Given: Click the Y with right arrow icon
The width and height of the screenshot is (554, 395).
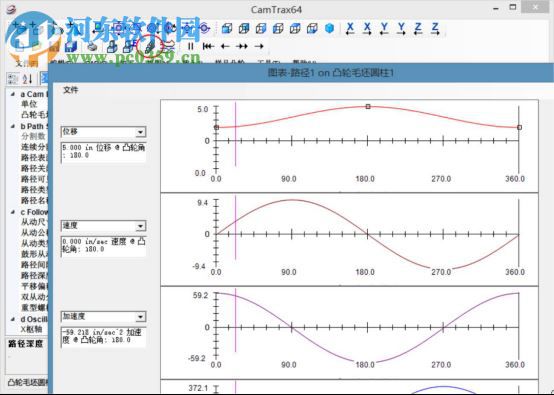Looking at the screenshot, I should coord(401,29).
